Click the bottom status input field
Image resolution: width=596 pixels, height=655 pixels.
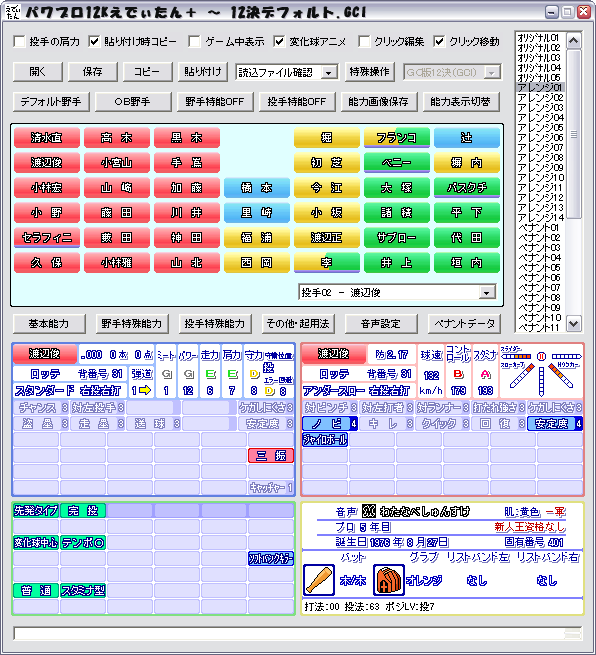pos(297,633)
